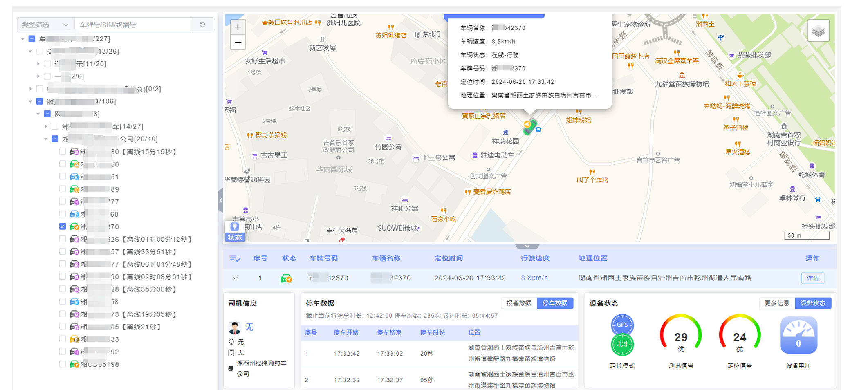Click the refresh icon beside the search field
This screenshot has height=390, width=868.
tap(202, 25)
